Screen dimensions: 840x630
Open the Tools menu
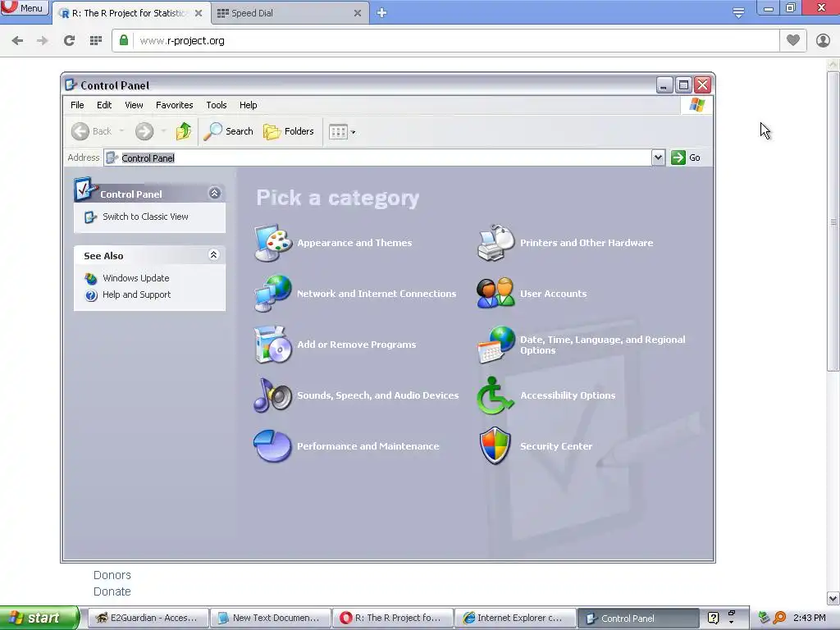[217, 105]
